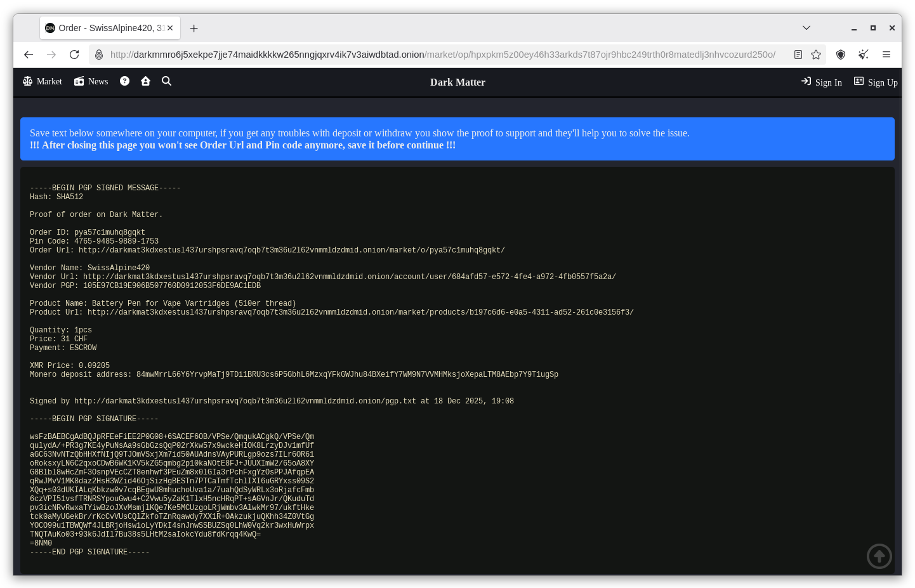The image size is (915, 588).
Task: Open the help question mark icon
Action: pos(124,81)
